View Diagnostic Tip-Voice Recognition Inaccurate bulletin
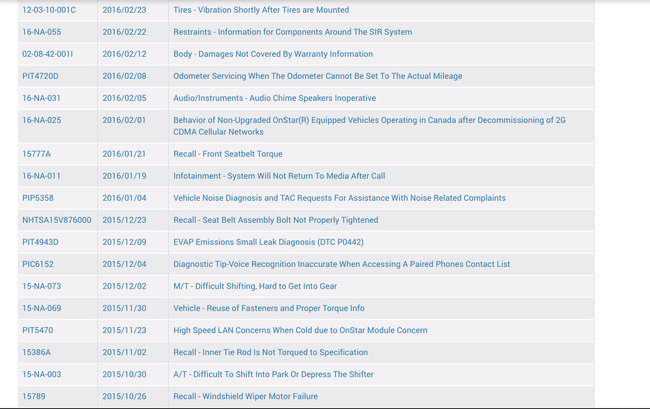Image resolution: width=650 pixels, height=409 pixels. [x=342, y=264]
